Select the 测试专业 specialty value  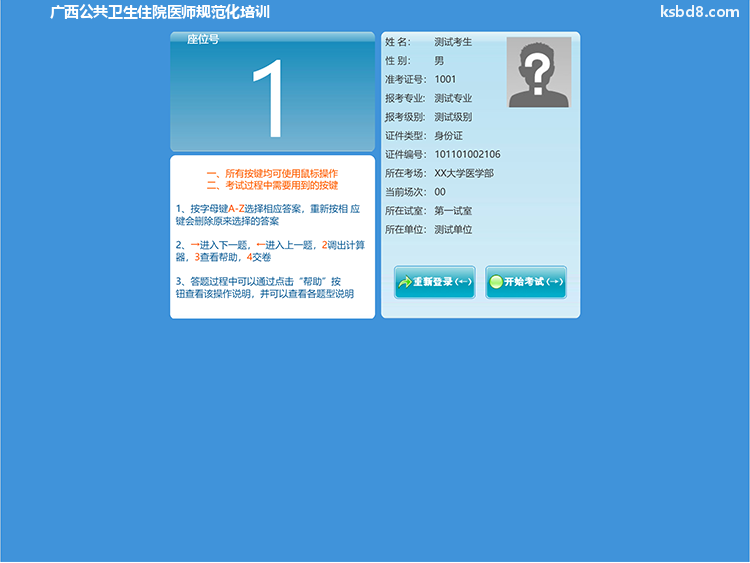(x=453, y=98)
